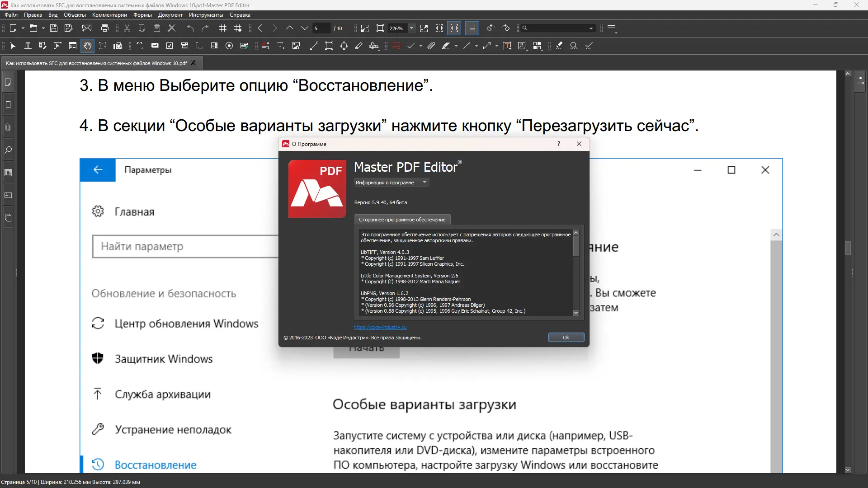Open the Документ menu
This screenshot has height=488, width=868.
click(170, 14)
